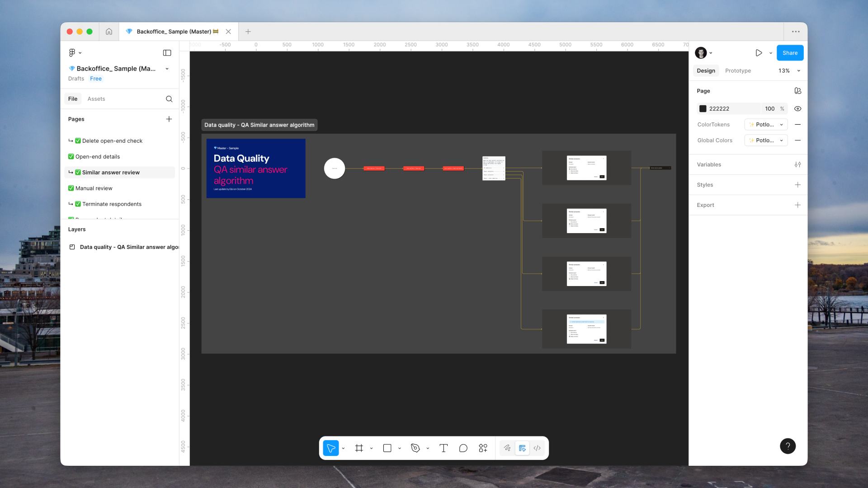The image size is (868, 488).
Task: Uncheck the Manual review page checkmark
Action: pyautogui.click(x=71, y=188)
